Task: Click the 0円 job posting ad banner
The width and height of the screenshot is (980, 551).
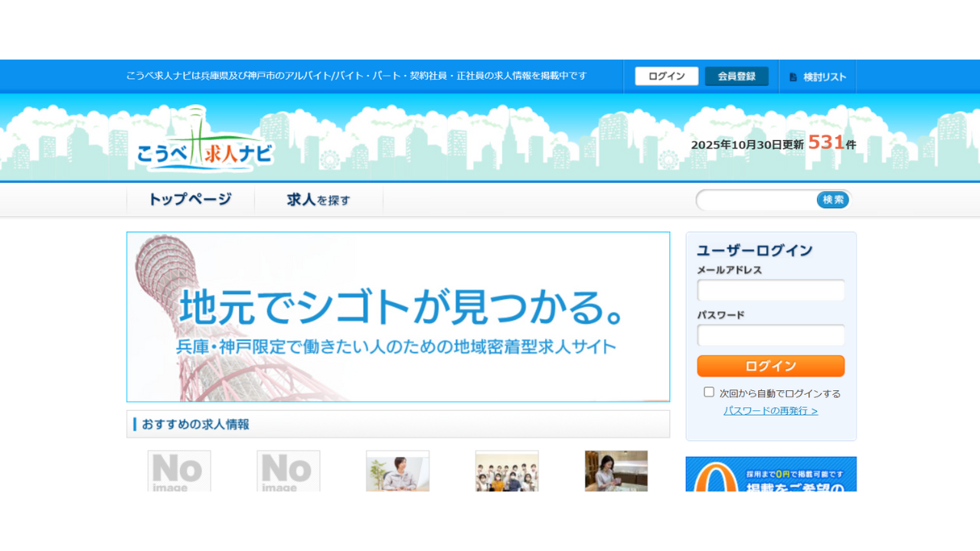Action: point(770,474)
